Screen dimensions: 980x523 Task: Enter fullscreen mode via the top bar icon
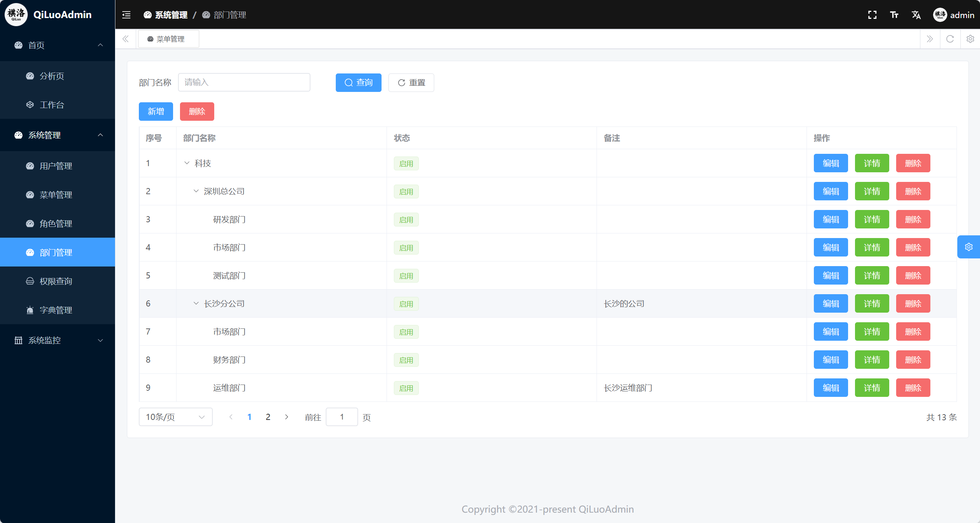point(872,15)
